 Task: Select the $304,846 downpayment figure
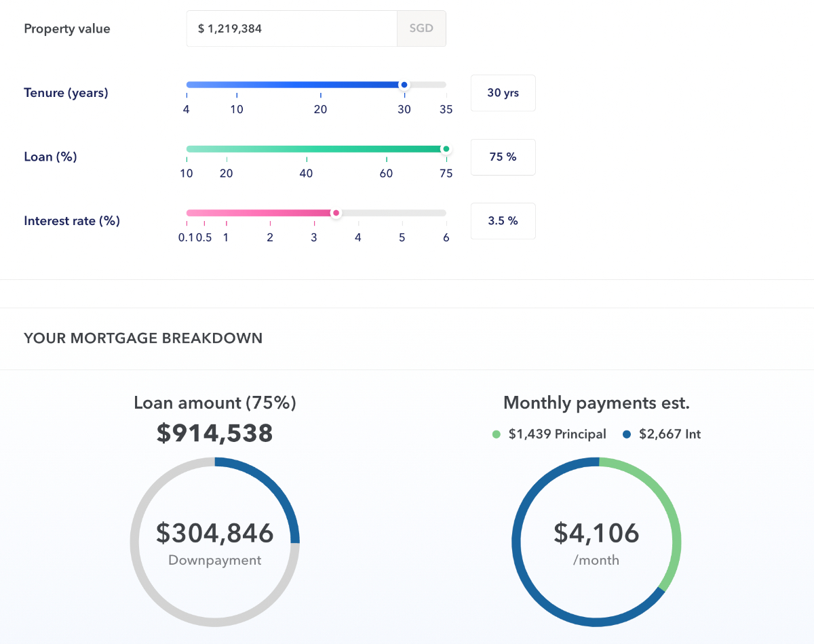pos(215,533)
